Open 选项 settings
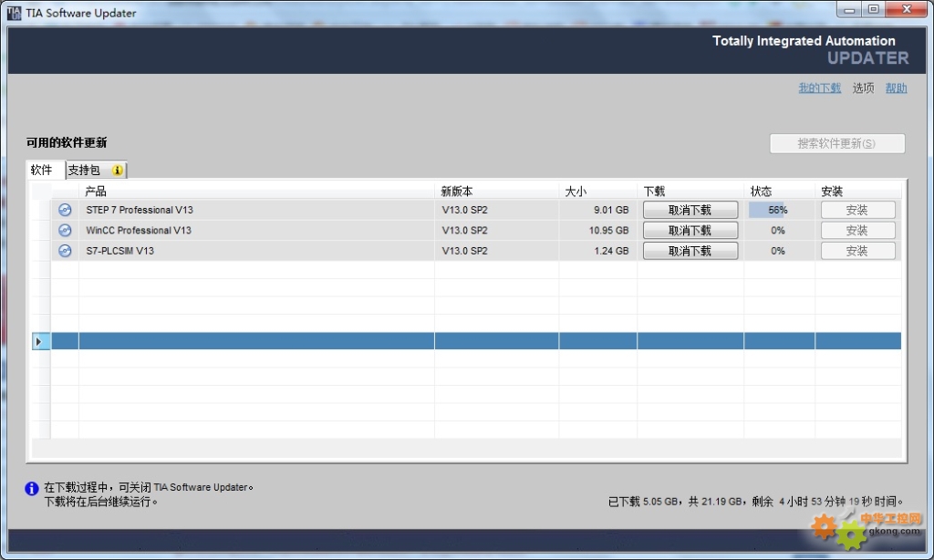This screenshot has height=560, width=934. (863, 88)
